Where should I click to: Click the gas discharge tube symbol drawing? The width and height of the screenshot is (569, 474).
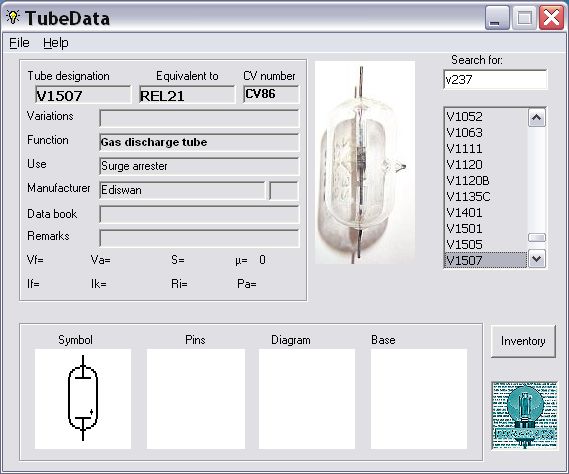83,398
